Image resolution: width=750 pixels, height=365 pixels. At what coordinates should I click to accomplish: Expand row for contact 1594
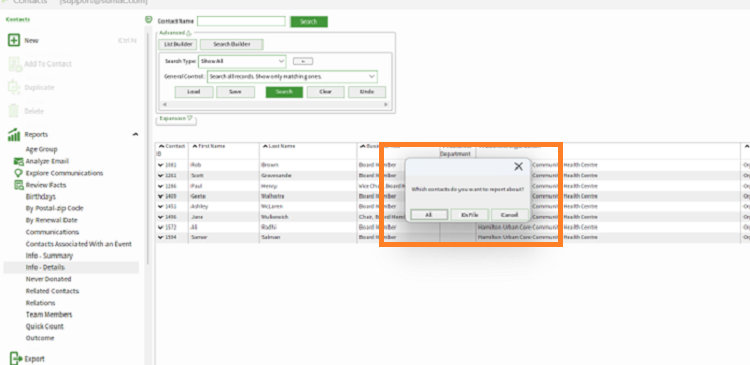pos(160,237)
